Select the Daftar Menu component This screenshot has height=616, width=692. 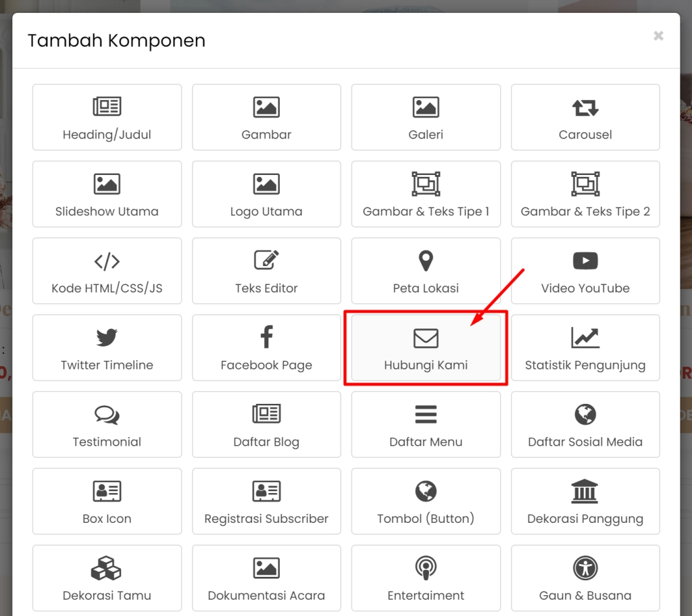click(x=426, y=425)
